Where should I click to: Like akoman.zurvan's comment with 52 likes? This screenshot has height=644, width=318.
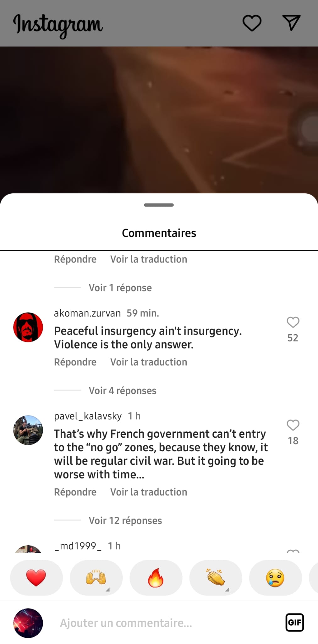pos(293,322)
